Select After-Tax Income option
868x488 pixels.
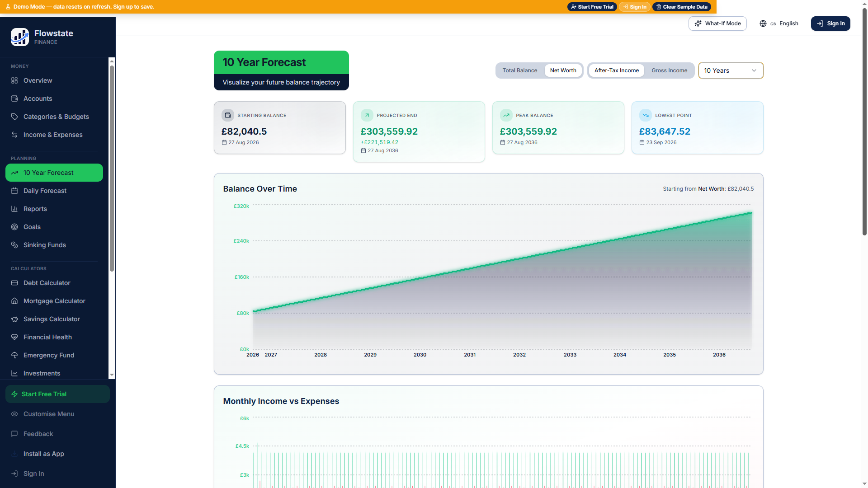(x=617, y=70)
